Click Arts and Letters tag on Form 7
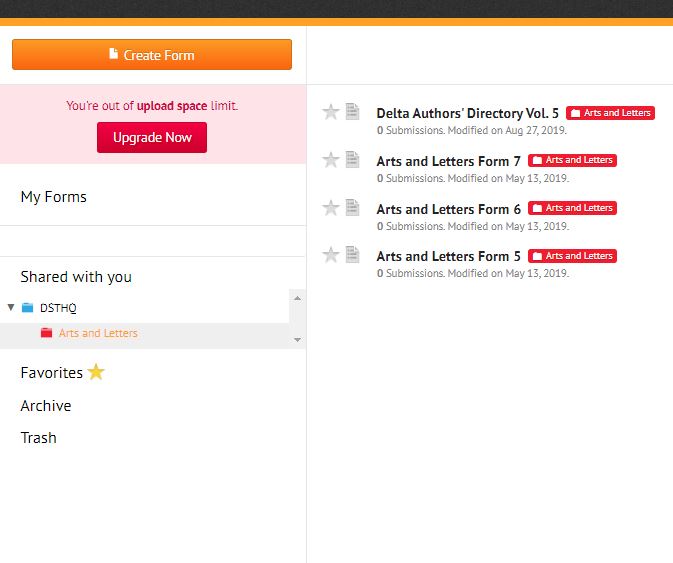The height and width of the screenshot is (563, 673). [572, 160]
